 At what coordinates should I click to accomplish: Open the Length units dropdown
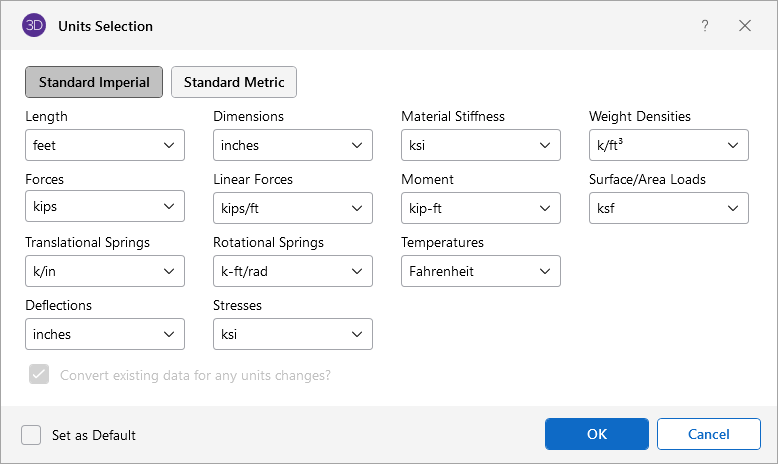click(105, 145)
